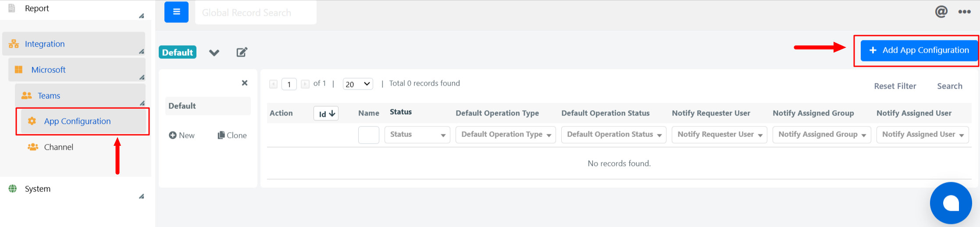Click Default Operation Status column header
Screen dimensions: 980x227
(x=606, y=113)
